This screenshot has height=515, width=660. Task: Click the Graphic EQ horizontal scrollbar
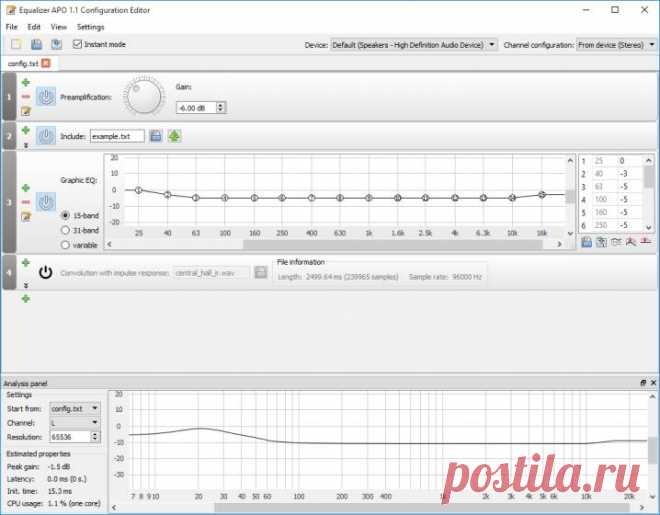point(392,244)
